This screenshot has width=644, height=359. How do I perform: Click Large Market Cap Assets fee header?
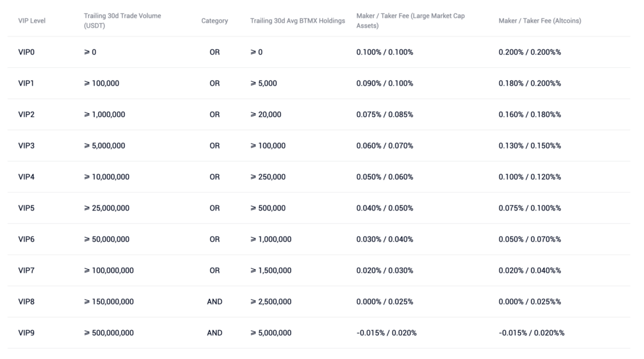pyautogui.click(x=410, y=21)
